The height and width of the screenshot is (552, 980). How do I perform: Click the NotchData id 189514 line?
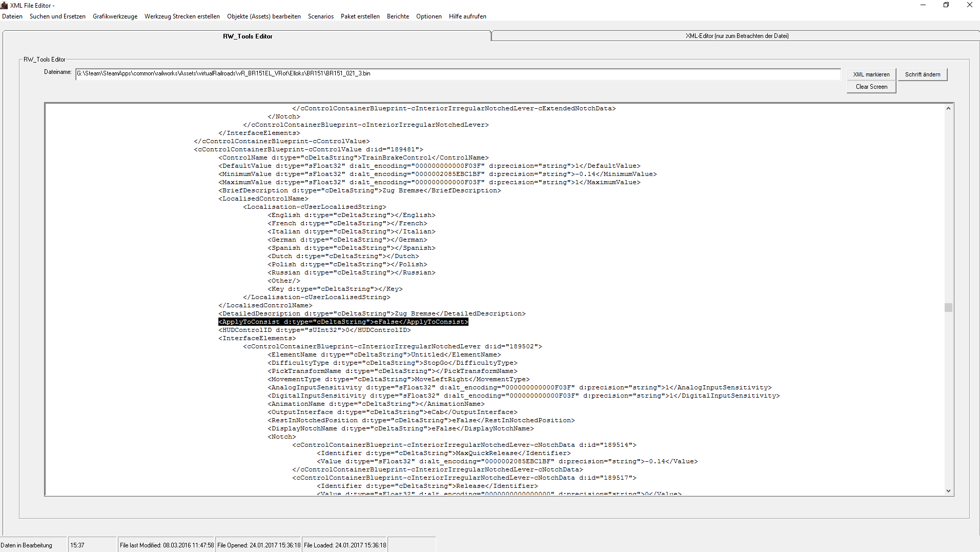(x=464, y=445)
